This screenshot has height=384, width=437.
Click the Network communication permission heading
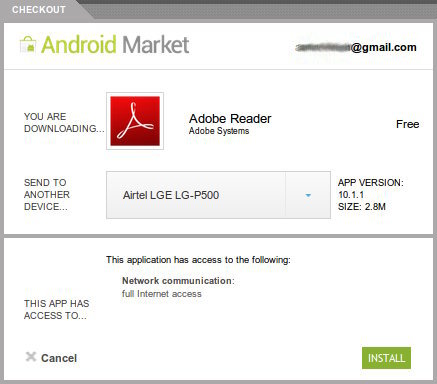tap(178, 281)
